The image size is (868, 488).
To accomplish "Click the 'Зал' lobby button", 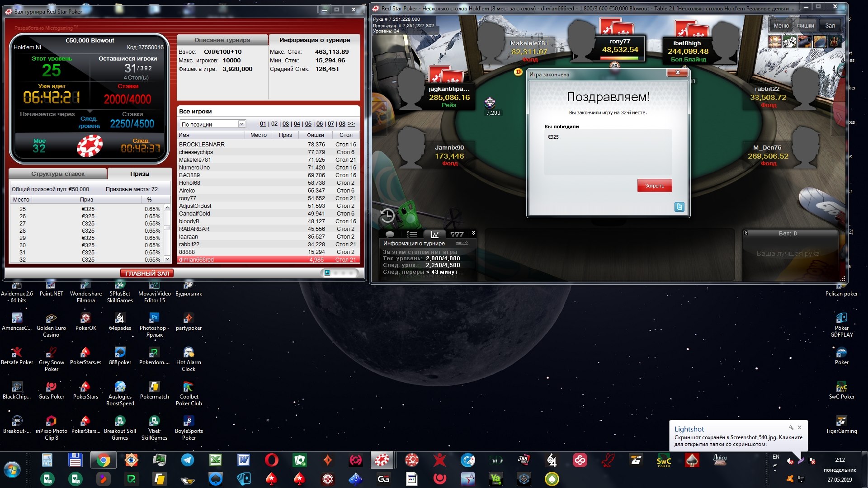I will 830,26.
